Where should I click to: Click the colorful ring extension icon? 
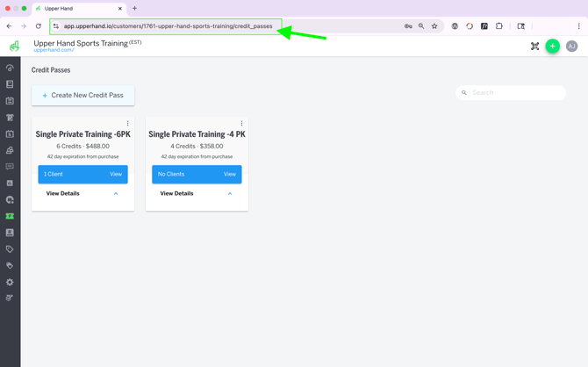point(470,26)
